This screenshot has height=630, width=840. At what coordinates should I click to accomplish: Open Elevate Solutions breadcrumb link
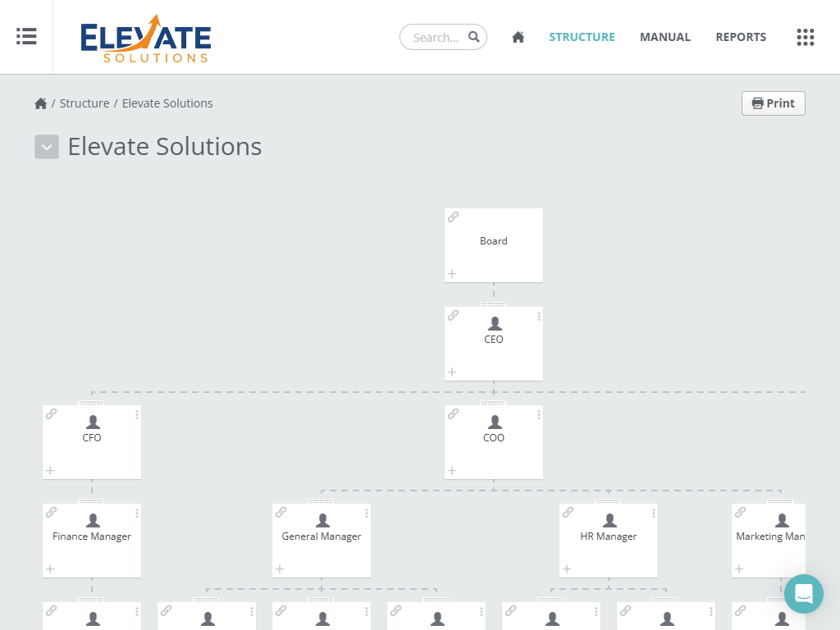click(x=167, y=103)
